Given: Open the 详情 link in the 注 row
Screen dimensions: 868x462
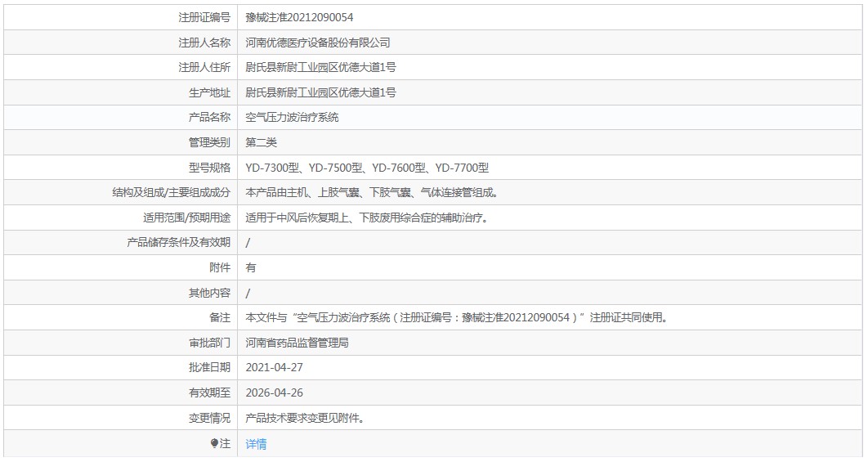Looking at the screenshot, I should point(256,444).
